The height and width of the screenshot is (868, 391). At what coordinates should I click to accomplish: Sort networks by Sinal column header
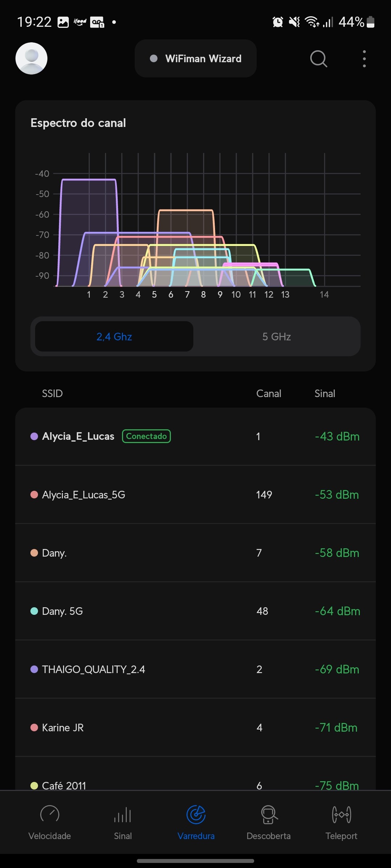click(325, 393)
